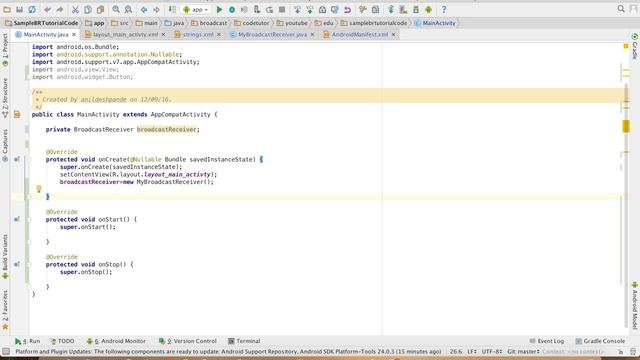Click the Search Everywhere magnifier icon

point(621,9)
